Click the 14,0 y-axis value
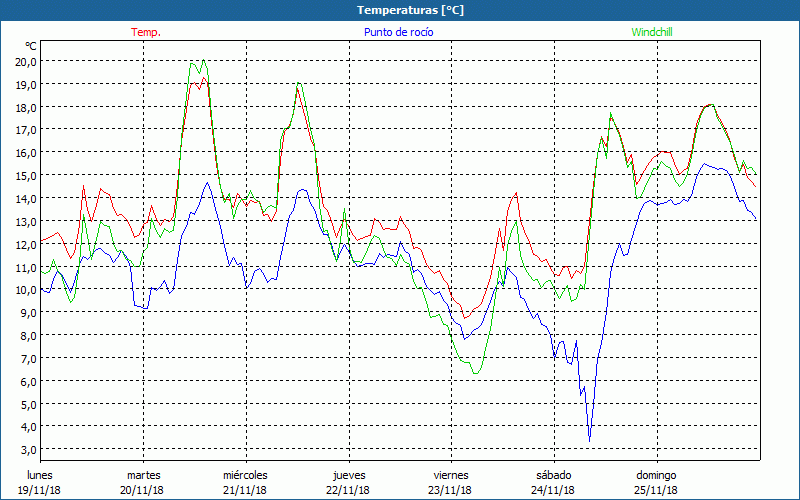 point(27,199)
